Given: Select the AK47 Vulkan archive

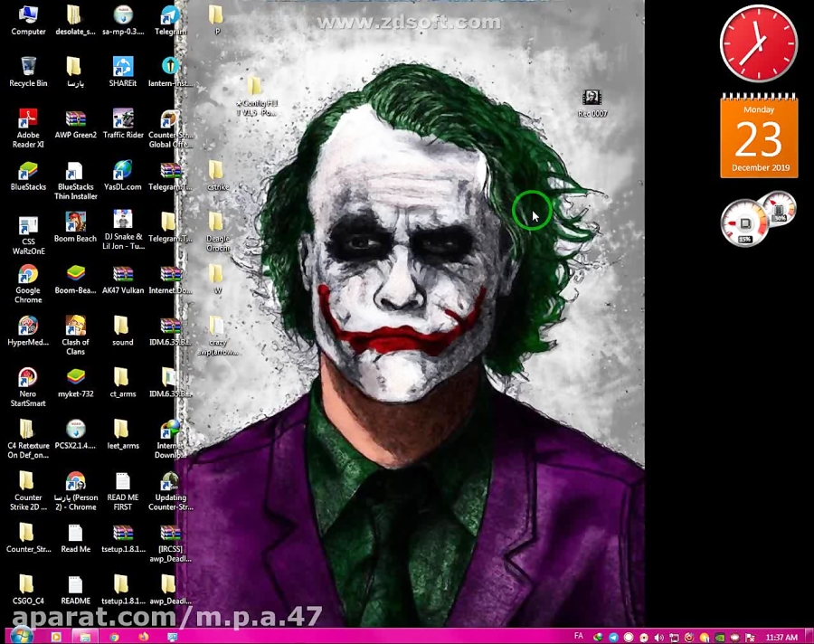Looking at the screenshot, I should [x=123, y=279].
